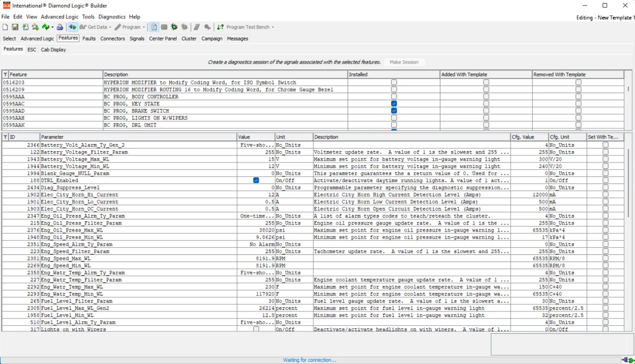Click the Diamond Logic Builder app icon
The image size is (635, 364).
(6, 6)
